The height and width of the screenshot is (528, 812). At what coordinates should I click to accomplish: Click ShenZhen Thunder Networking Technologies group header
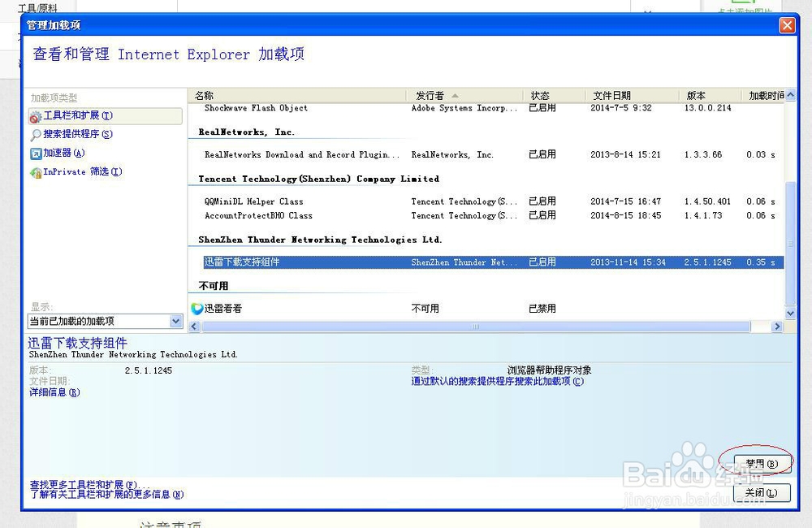[x=320, y=240]
